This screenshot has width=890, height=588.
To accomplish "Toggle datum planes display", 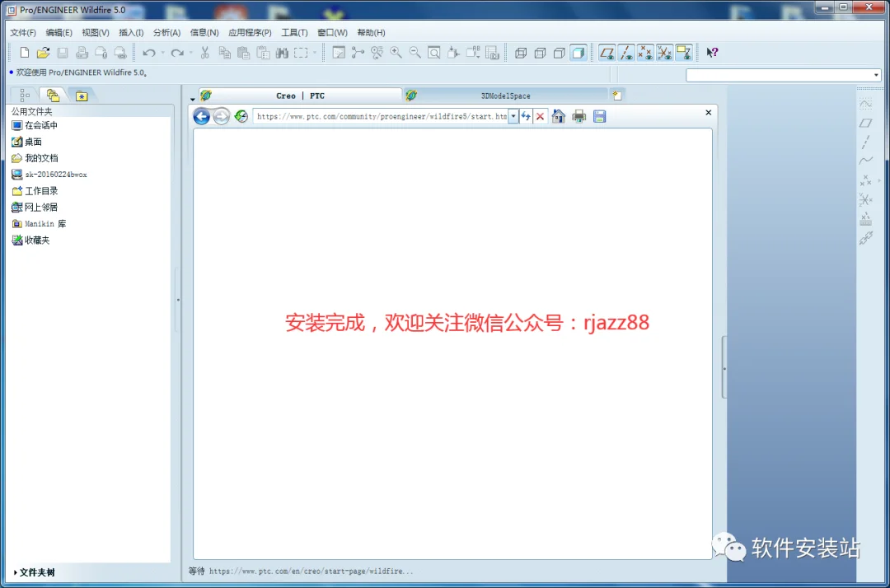I will click(x=607, y=53).
